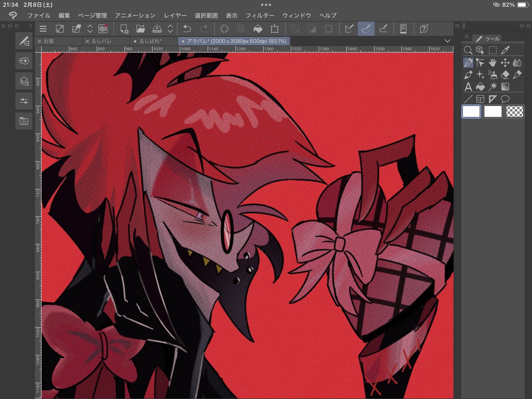
Task: Open the help question mark icon
Action: pyautogui.click(x=424, y=29)
